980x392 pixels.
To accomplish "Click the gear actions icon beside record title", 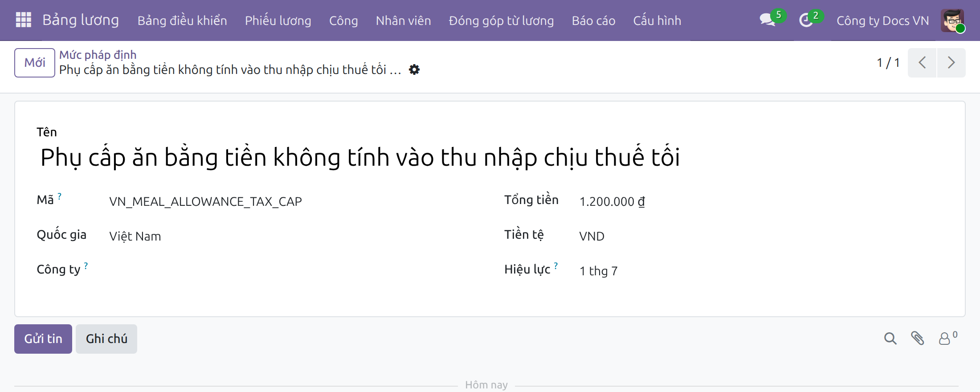I will pos(414,70).
